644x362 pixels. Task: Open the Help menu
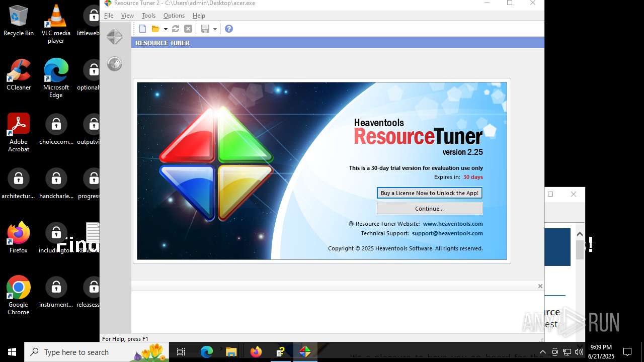click(x=199, y=16)
